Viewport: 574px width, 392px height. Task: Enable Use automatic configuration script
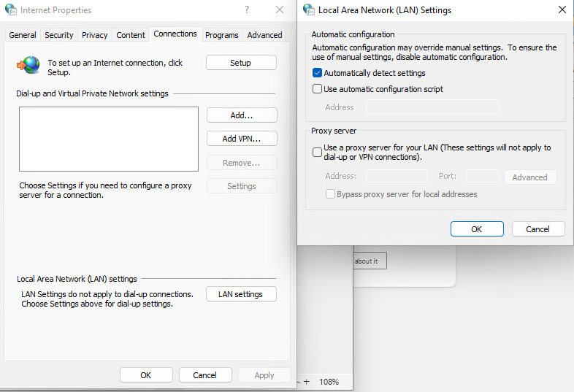(x=317, y=89)
